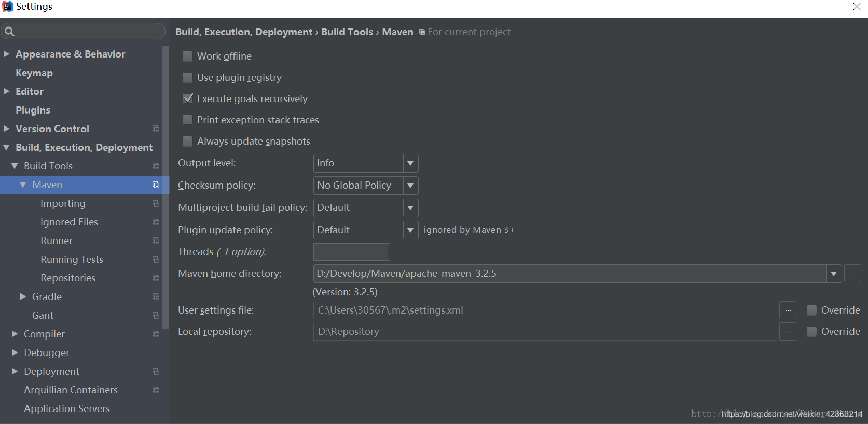Viewport: 868px width, 424px height.
Task: Enable Print exception stack traces
Action: pos(188,120)
